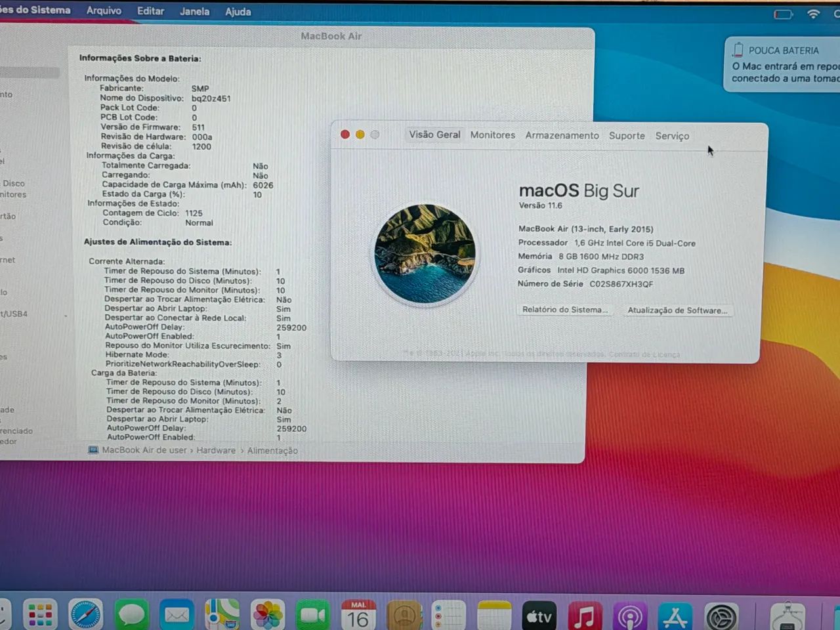Select the Serviço tab
Screen dimensions: 840x630
(x=672, y=136)
